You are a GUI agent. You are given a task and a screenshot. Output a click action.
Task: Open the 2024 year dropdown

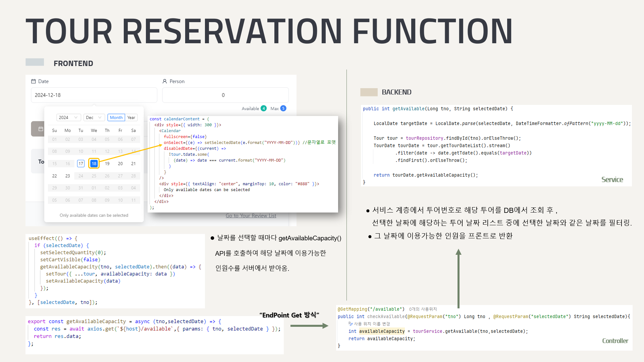68,118
